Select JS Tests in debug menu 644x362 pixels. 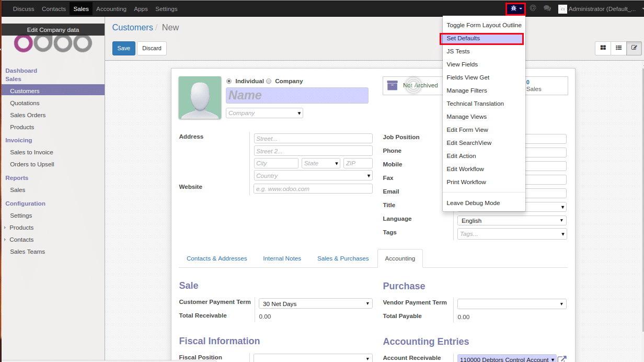coord(484,51)
